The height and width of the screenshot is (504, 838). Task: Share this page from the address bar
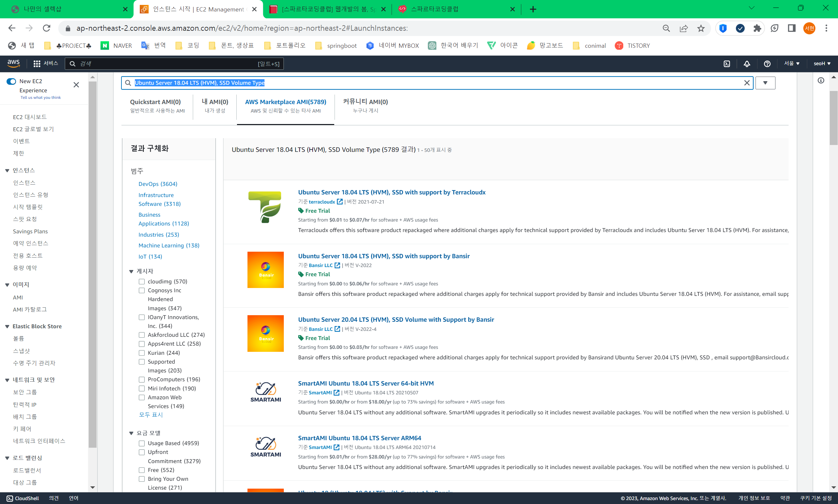tap(683, 28)
